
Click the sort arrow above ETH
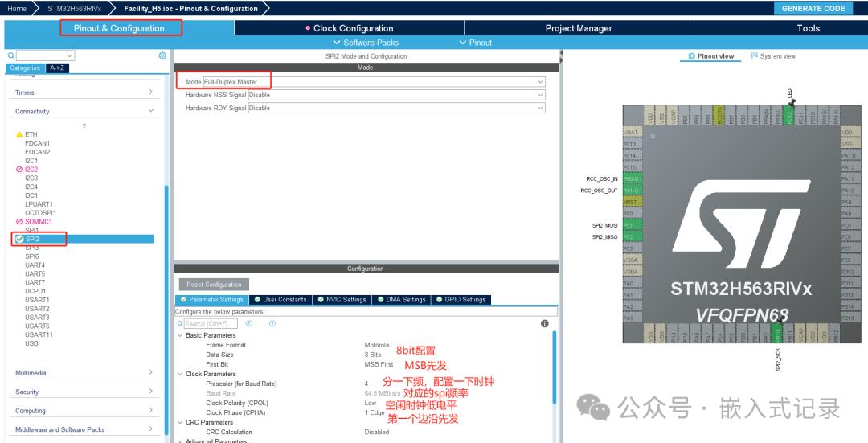click(84, 125)
